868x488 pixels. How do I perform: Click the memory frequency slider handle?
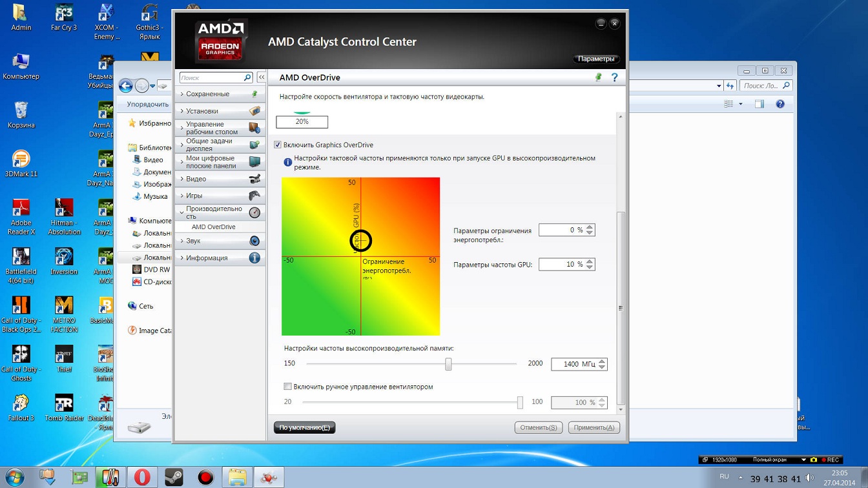448,364
